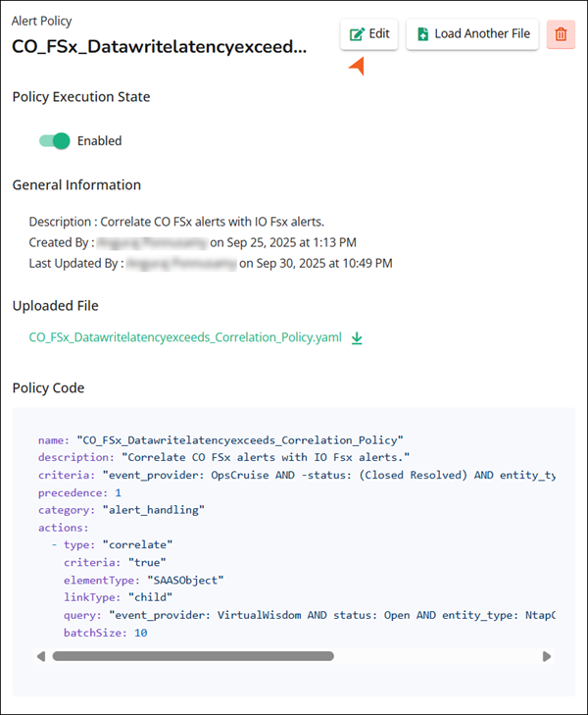588x715 pixels.
Task: Click the 'elementType: "SAASObject"' code line
Action: point(144,580)
